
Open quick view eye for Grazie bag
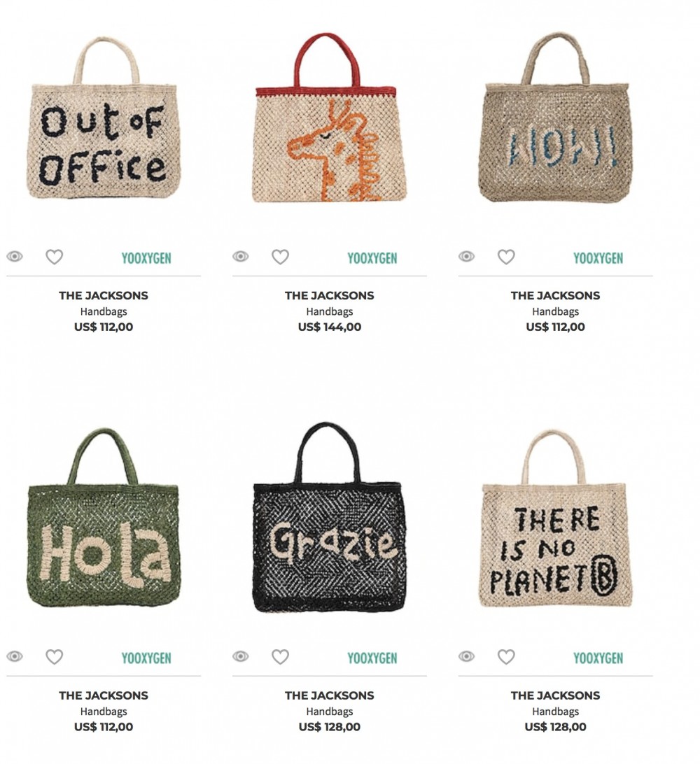[x=240, y=656]
